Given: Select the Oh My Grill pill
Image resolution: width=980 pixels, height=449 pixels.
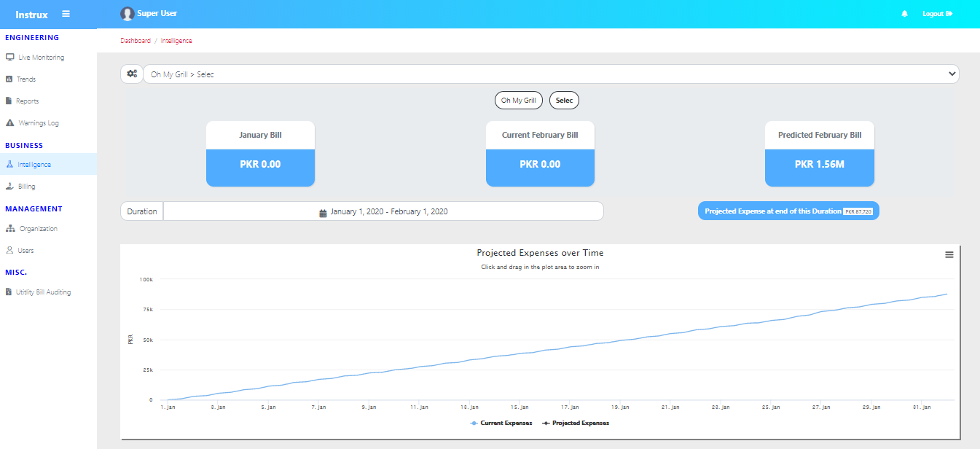Looking at the screenshot, I should (x=518, y=101).
